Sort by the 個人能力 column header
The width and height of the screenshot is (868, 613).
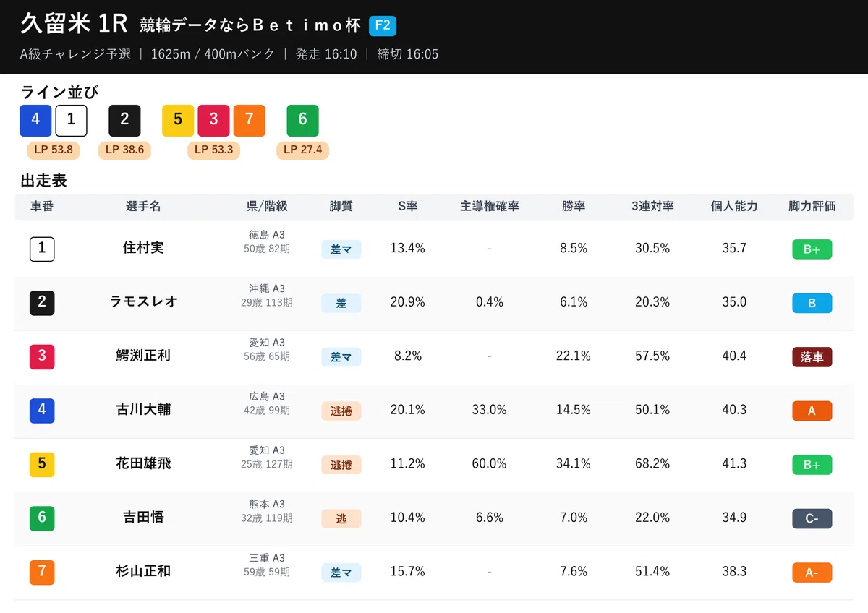[734, 206]
